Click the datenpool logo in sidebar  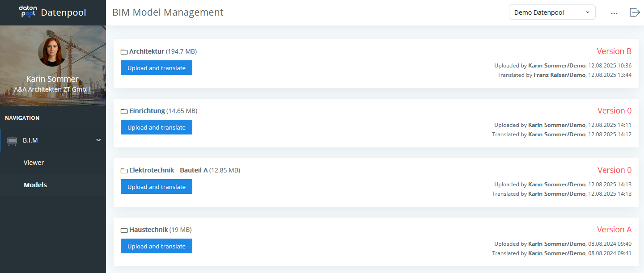28,12
